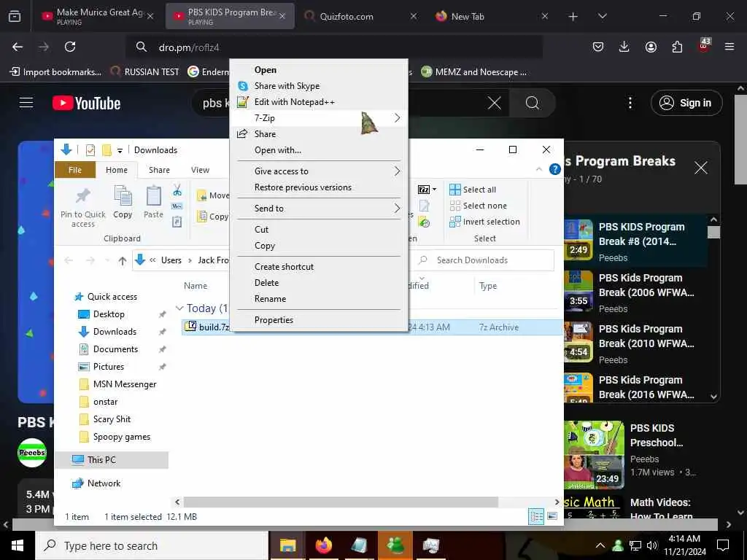Go to YouTube home logo
Viewport: 747px width, 560px height.
coord(87,103)
